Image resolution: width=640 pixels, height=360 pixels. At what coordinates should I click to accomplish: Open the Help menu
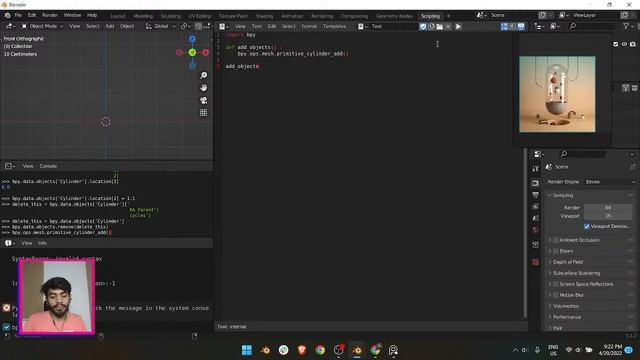pos(92,15)
